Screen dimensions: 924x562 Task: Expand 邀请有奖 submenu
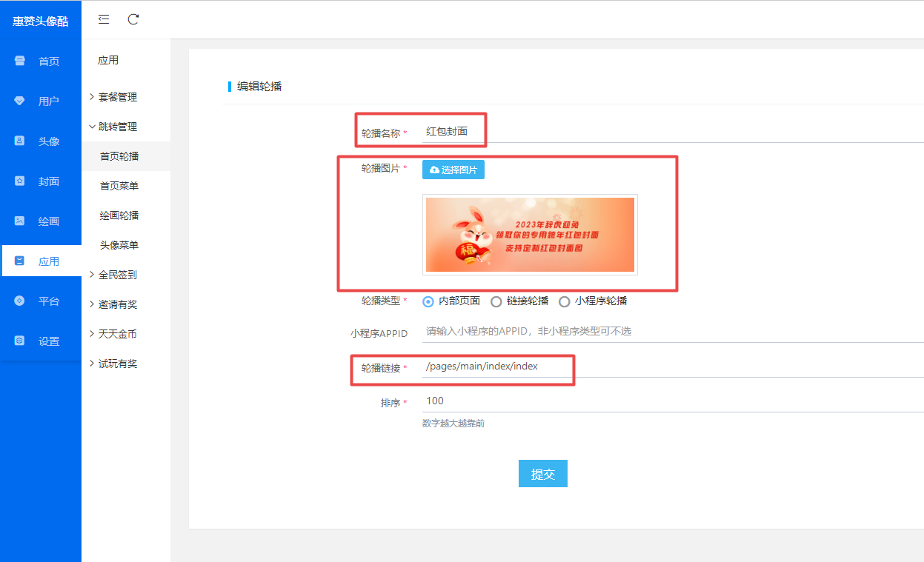(126, 304)
